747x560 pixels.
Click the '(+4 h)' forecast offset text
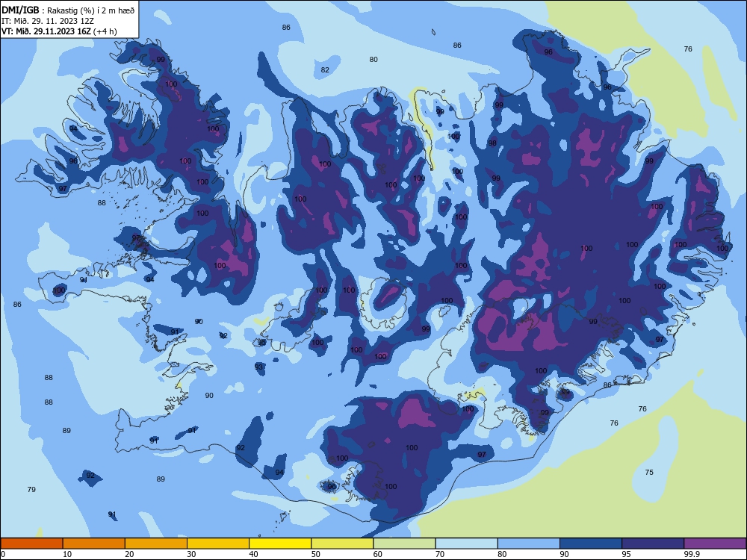(105, 31)
